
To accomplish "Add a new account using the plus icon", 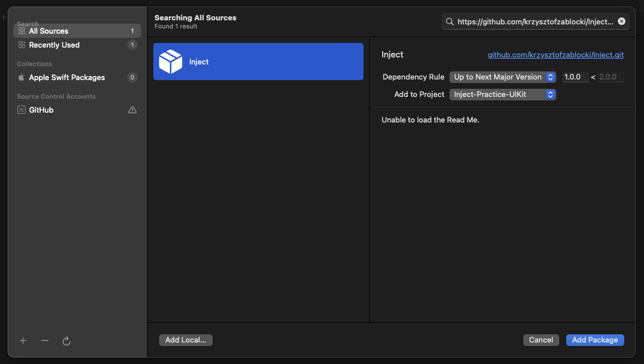I will (23, 341).
